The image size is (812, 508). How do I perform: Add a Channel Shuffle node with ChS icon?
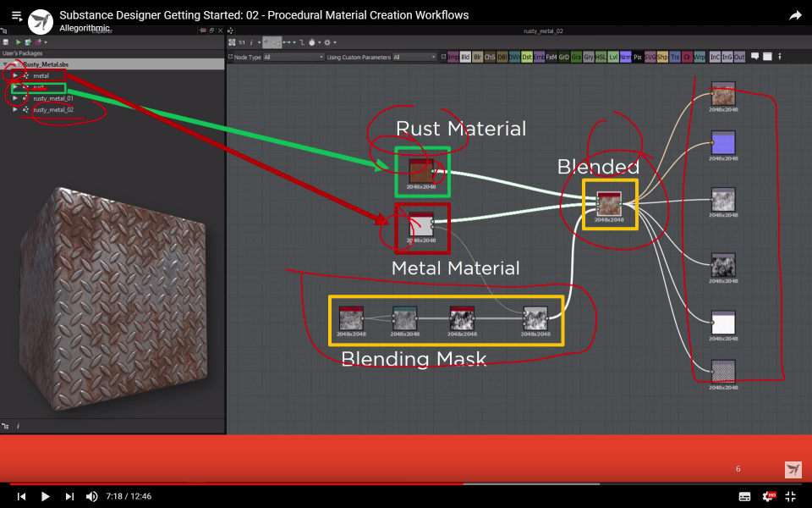click(x=490, y=57)
